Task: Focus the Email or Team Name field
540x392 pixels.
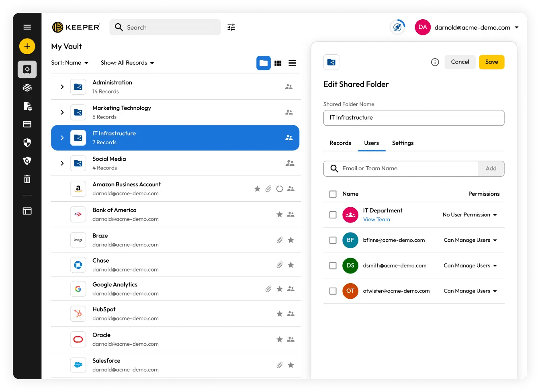Action: click(401, 169)
